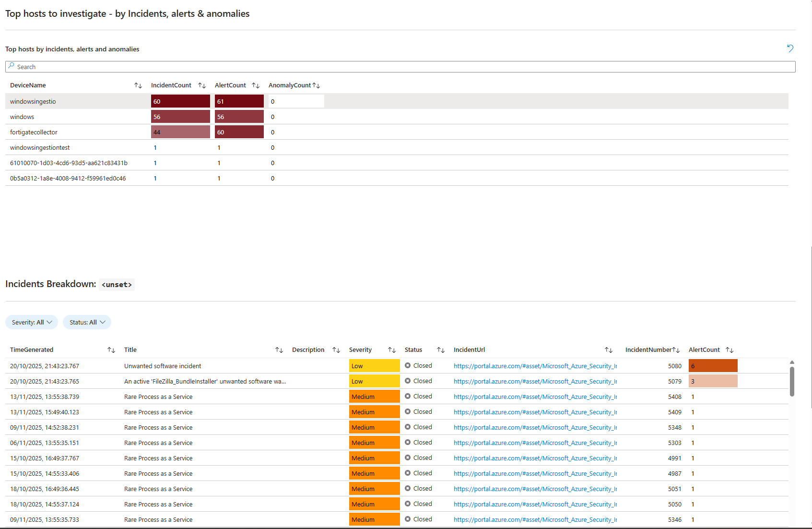The image size is (812, 529).
Task: Sort incidents by the Status column arrows
Action: 441,350
